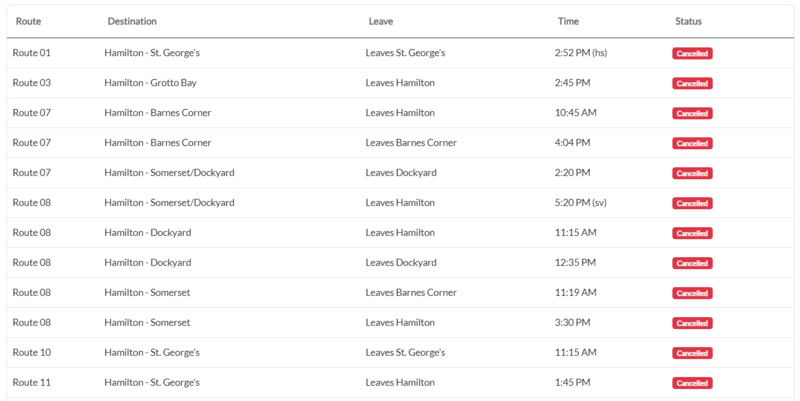Select the Hamilton - Grotto Bay destination
Image resolution: width=800 pixels, height=401 pixels.
(x=150, y=83)
